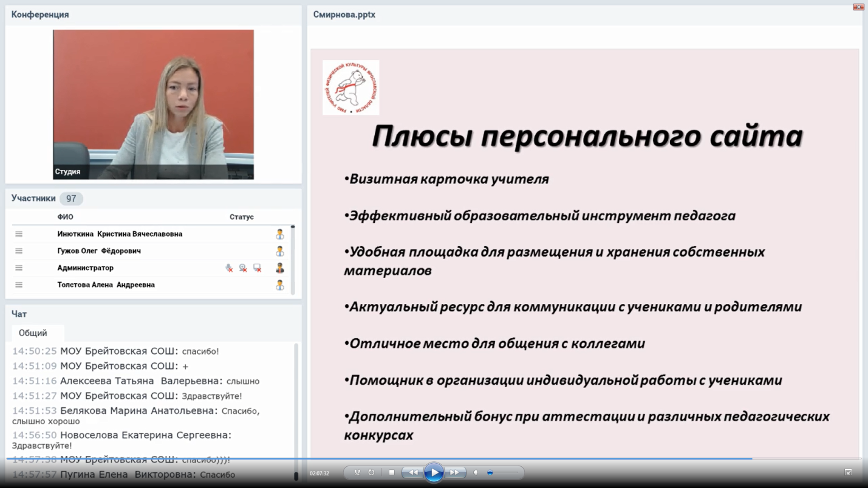Click the Чат panel title

(19, 314)
